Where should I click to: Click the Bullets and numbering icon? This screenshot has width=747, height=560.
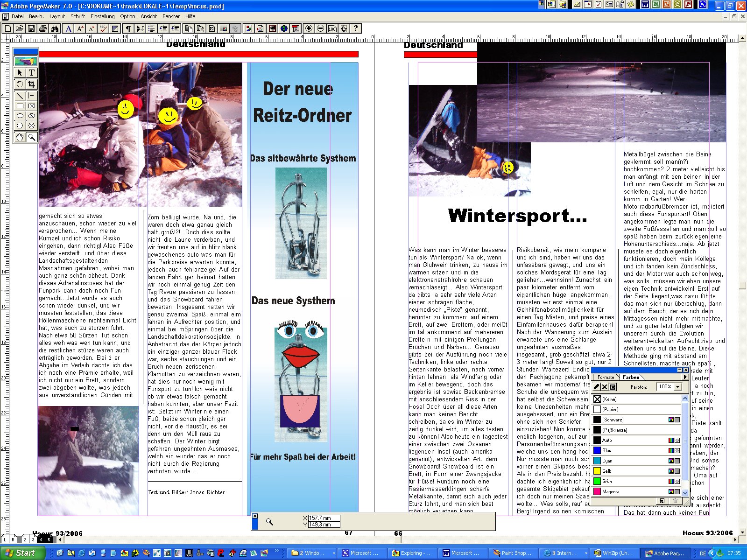(x=152, y=28)
